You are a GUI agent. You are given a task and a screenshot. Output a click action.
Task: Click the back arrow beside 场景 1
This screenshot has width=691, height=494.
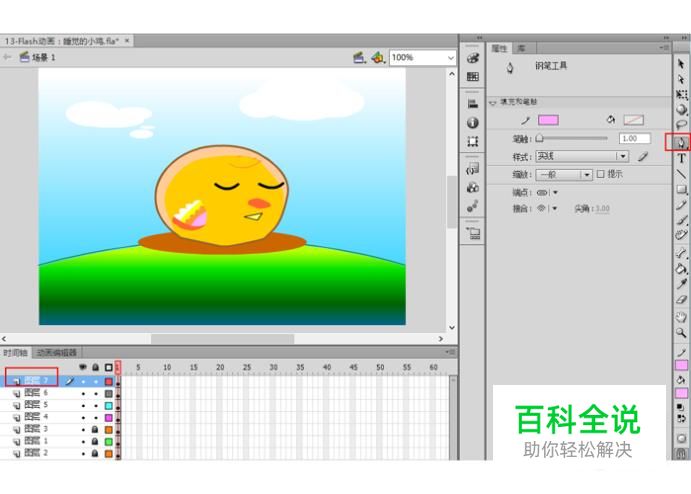tap(7, 57)
